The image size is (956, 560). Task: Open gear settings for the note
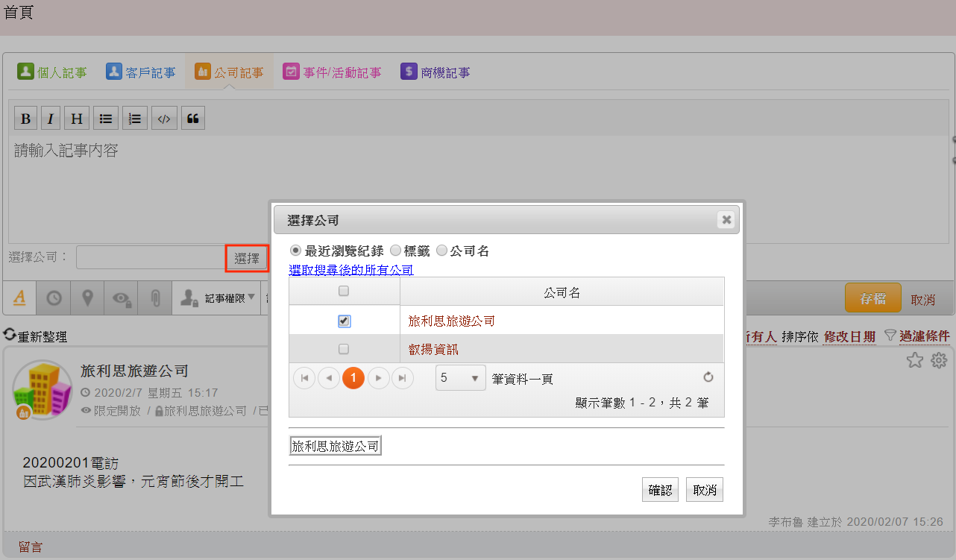938,360
